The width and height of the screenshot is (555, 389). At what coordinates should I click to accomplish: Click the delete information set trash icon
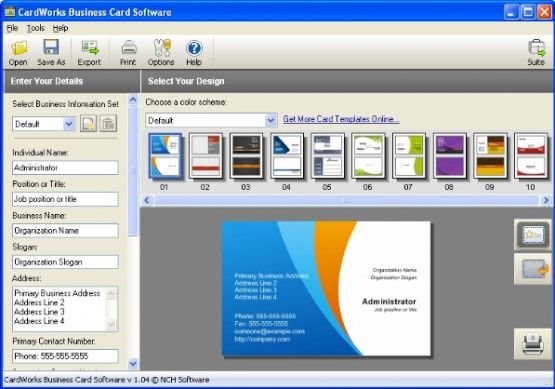(x=108, y=124)
